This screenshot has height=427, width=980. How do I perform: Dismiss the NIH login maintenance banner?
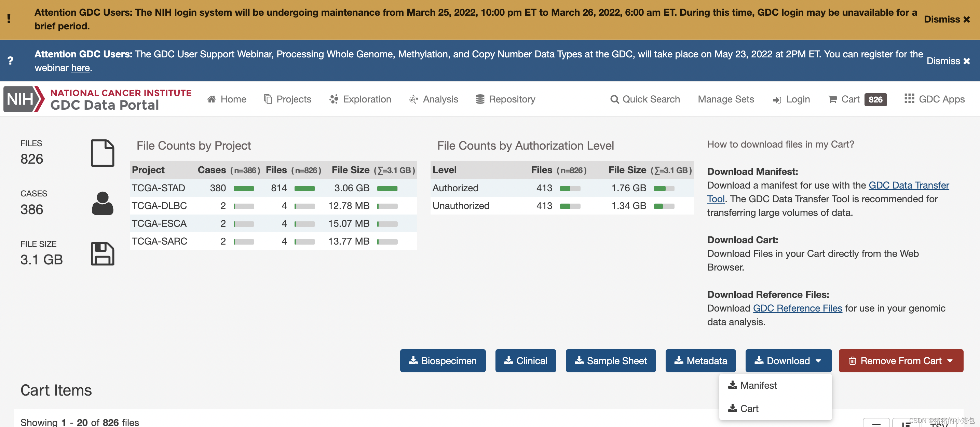point(947,19)
